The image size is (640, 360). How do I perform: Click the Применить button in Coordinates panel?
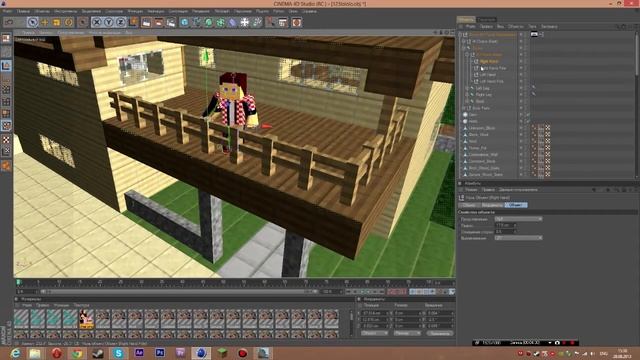[440, 333]
